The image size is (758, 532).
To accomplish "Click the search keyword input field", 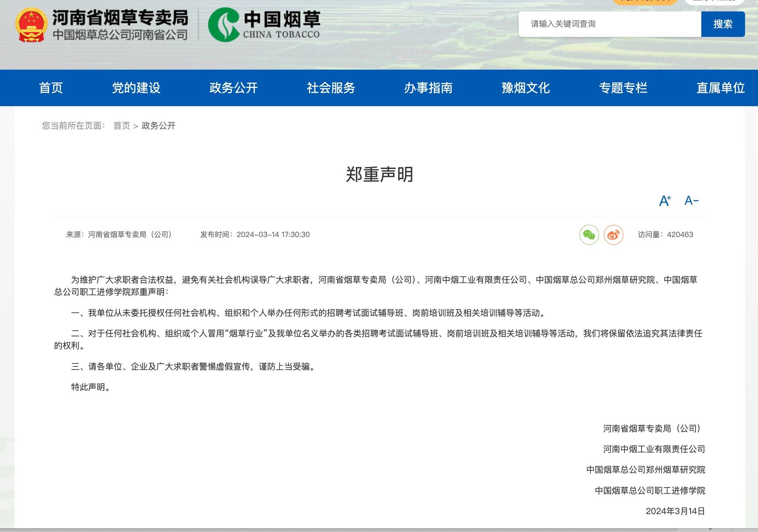I will [609, 24].
